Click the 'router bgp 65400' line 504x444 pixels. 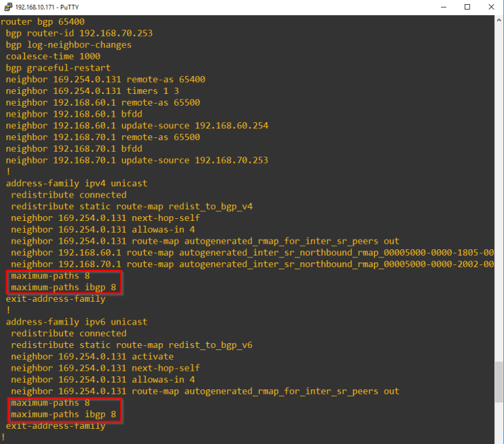pos(43,21)
